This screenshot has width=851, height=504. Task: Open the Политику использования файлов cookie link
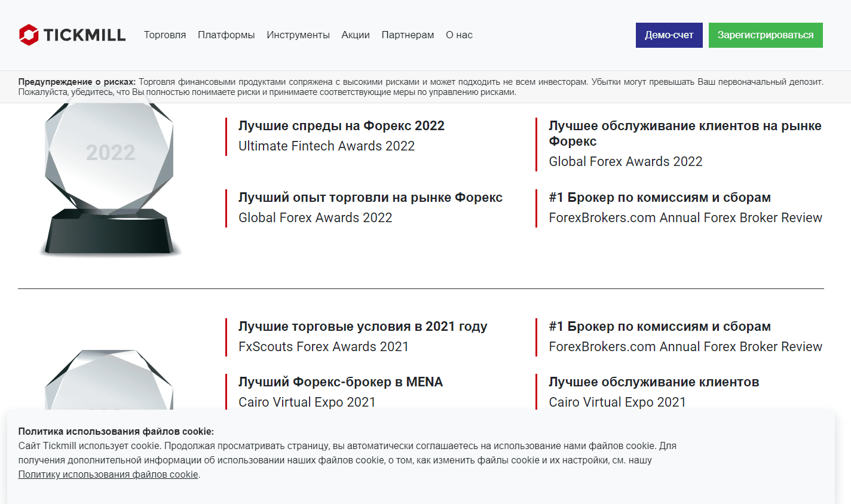point(108,475)
